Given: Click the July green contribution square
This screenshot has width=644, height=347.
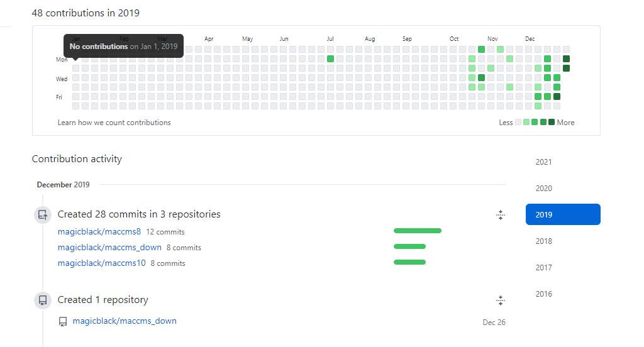Looking at the screenshot, I should coord(330,58).
